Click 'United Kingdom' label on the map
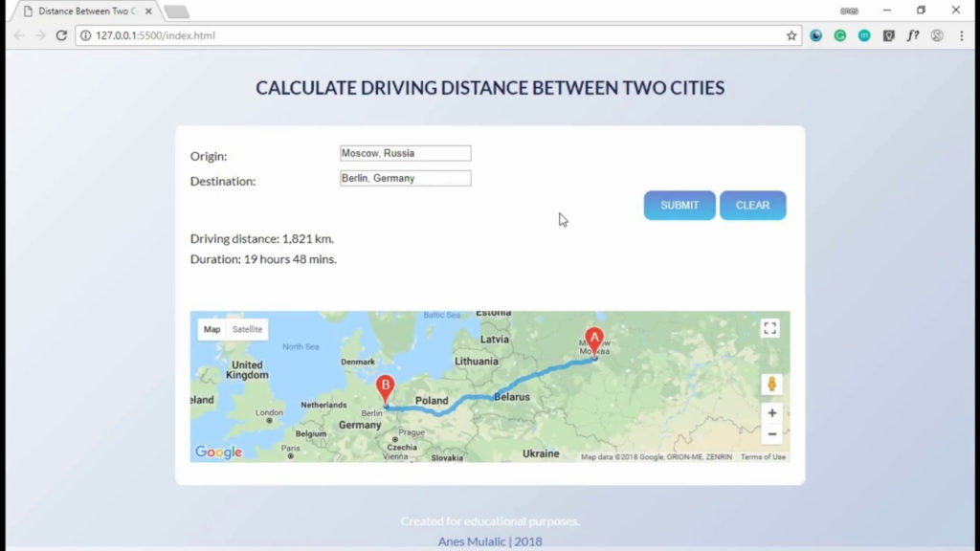 (247, 370)
